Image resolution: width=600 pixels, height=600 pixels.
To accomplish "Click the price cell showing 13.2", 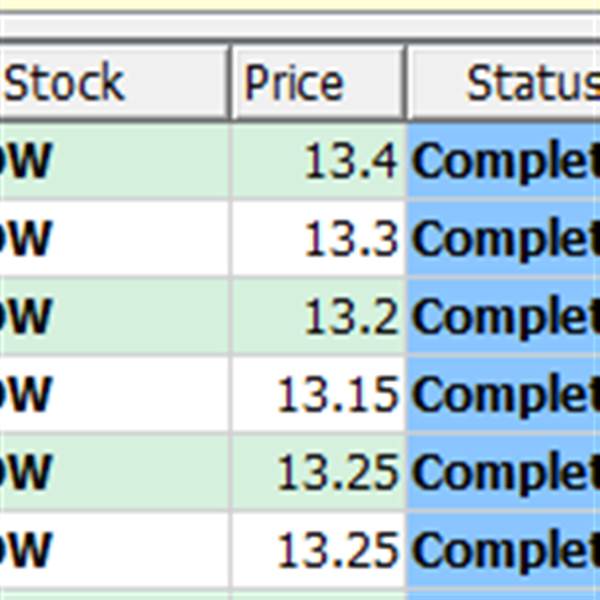I will [320, 317].
